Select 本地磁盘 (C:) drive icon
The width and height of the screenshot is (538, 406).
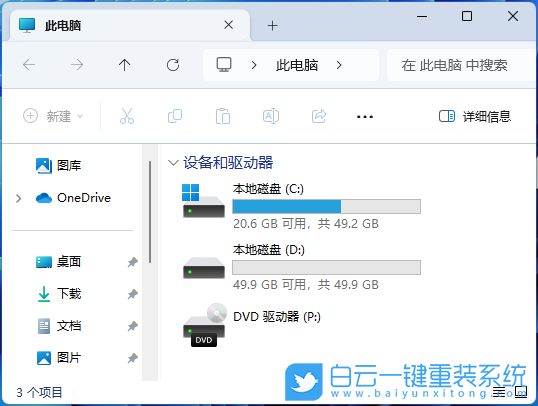[203, 201]
